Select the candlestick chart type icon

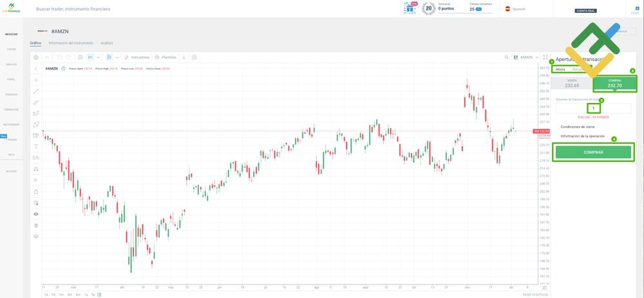(x=109, y=57)
